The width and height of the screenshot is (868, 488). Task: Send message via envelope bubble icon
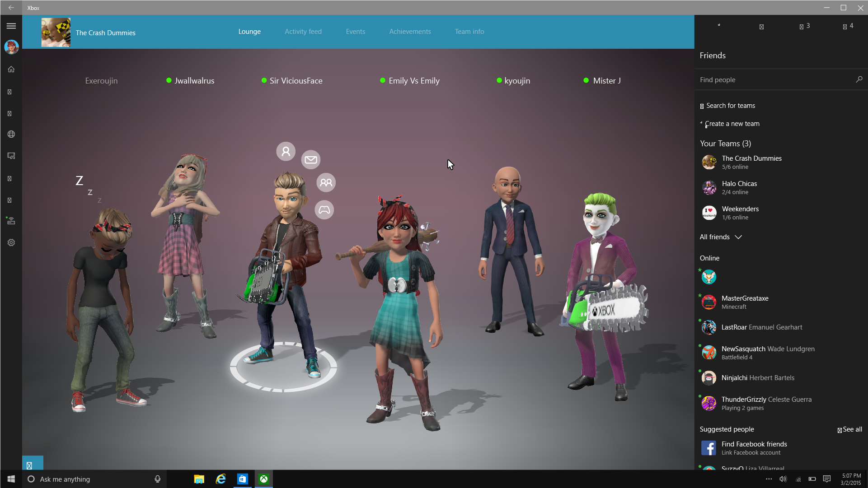tap(311, 159)
